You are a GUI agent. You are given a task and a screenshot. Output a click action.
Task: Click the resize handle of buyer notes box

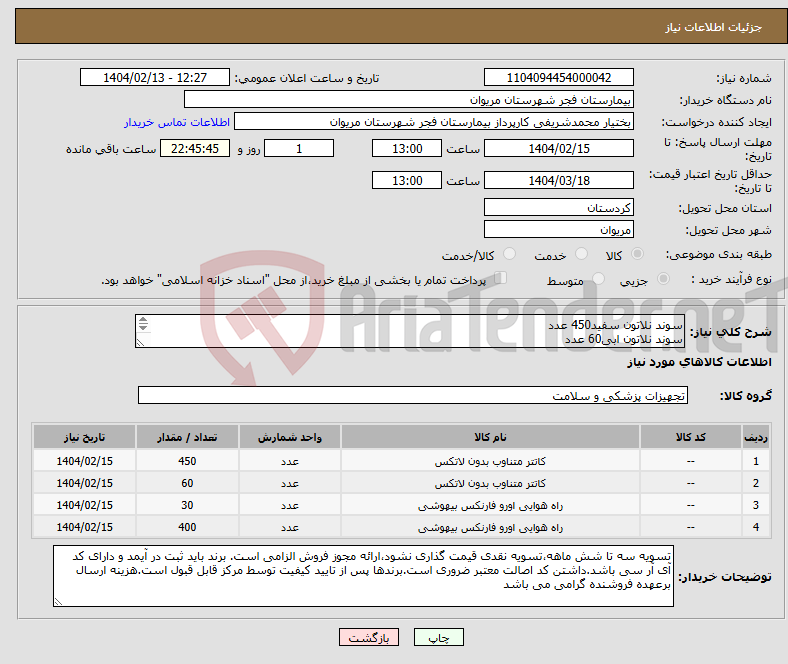click(x=58, y=602)
